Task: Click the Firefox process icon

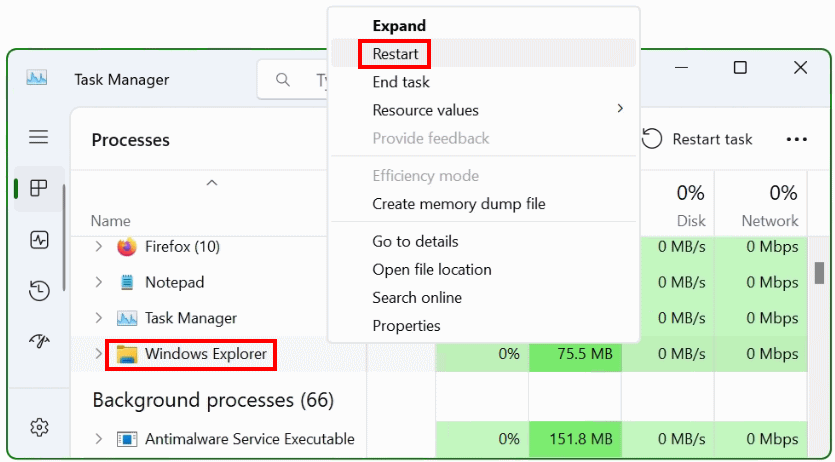Action: (127, 247)
